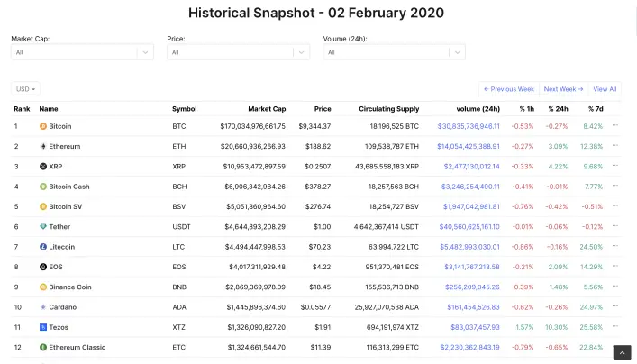Sort by the % 1h column header

pos(527,109)
